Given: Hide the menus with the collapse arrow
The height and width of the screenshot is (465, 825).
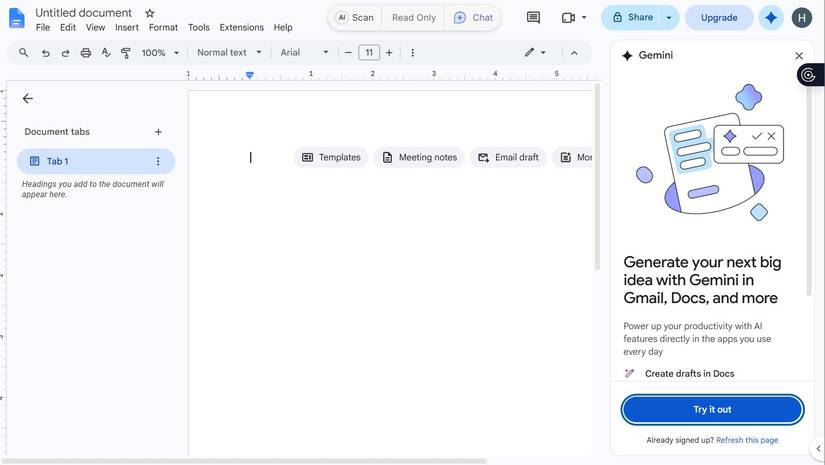Looking at the screenshot, I should pyautogui.click(x=574, y=53).
